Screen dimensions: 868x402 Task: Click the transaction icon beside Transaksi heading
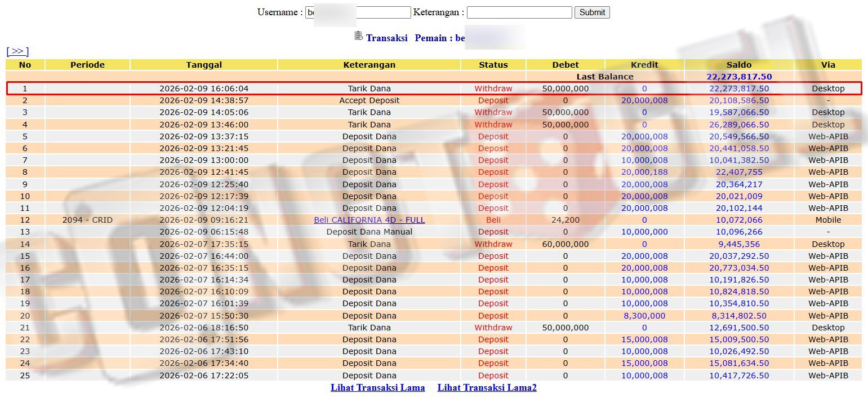(359, 36)
